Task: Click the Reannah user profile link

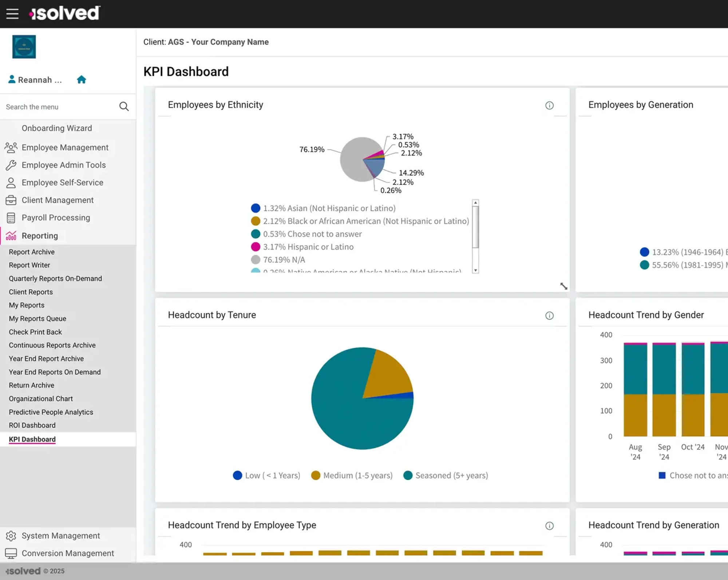Action: click(x=35, y=79)
